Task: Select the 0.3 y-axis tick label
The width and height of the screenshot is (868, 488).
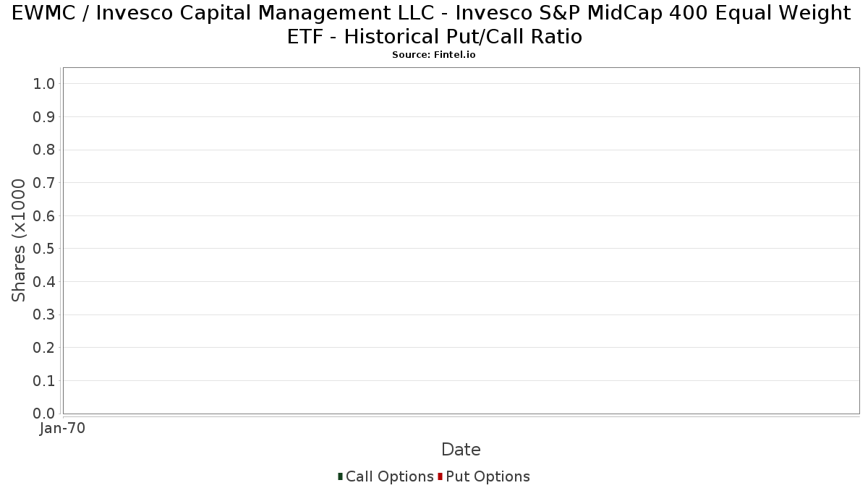Action: pyautogui.click(x=44, y=315)
